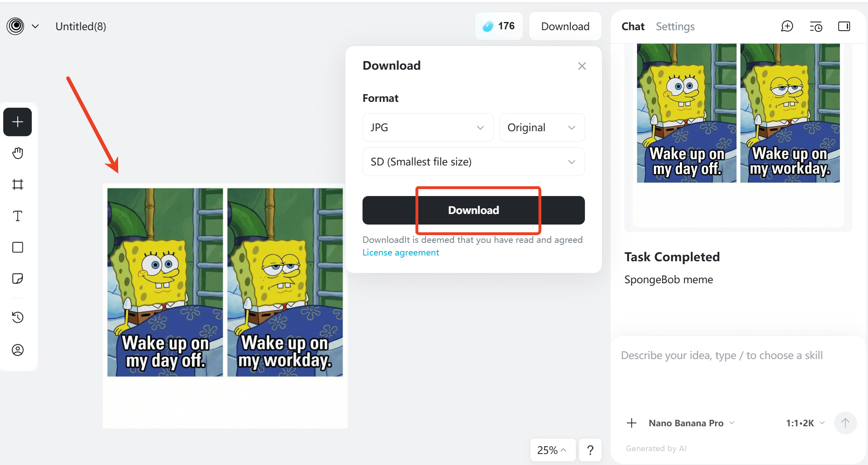Expand the SD quality dropdown

click(473, 162)
